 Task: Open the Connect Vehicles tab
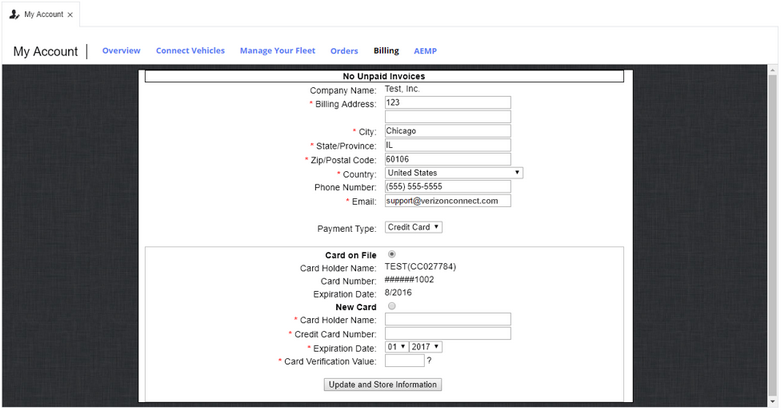click(x=190, y=51)
